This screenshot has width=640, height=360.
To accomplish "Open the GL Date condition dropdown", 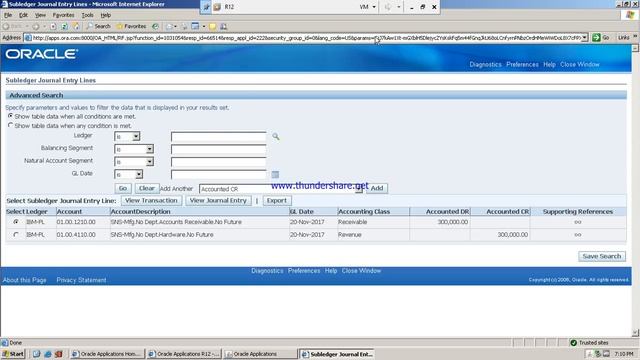I will (x=129, y=175).
